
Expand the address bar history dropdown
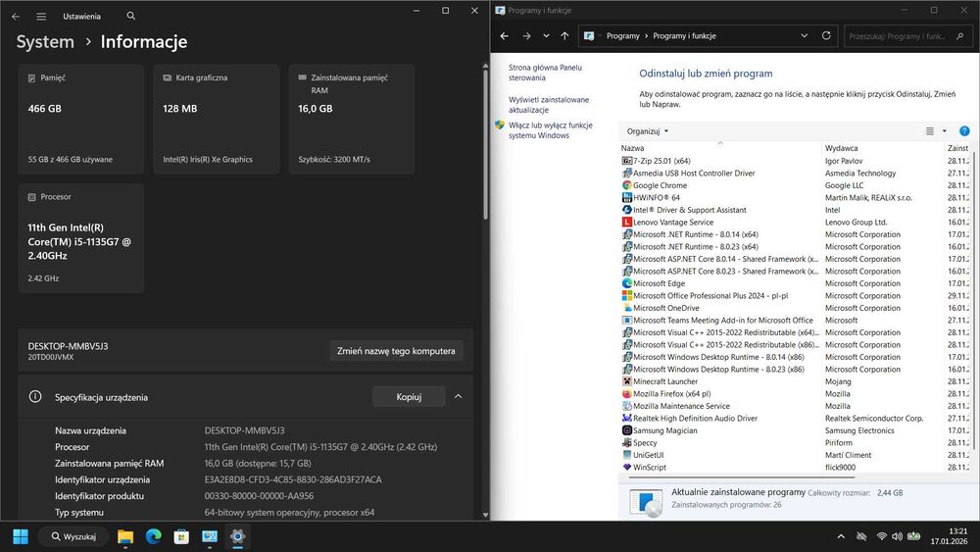click(805, 35)
